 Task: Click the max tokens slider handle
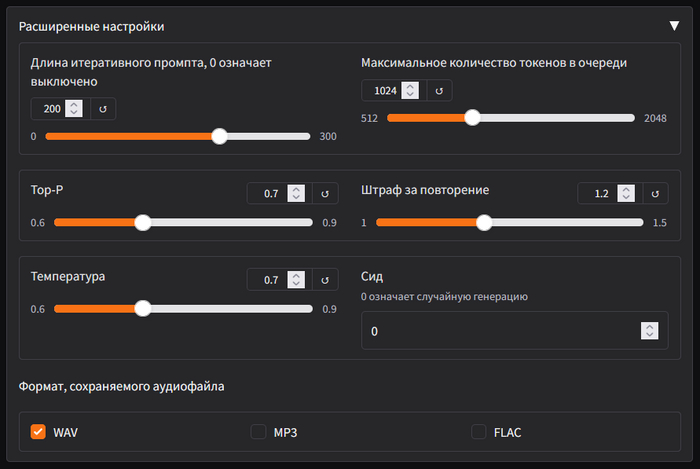pyautogui.click(x=472, y=118)
